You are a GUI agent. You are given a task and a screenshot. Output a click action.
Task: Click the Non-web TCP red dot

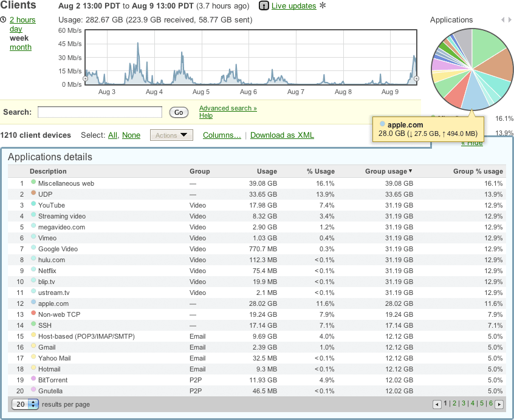pyautogui.click(x=33, y=313)
